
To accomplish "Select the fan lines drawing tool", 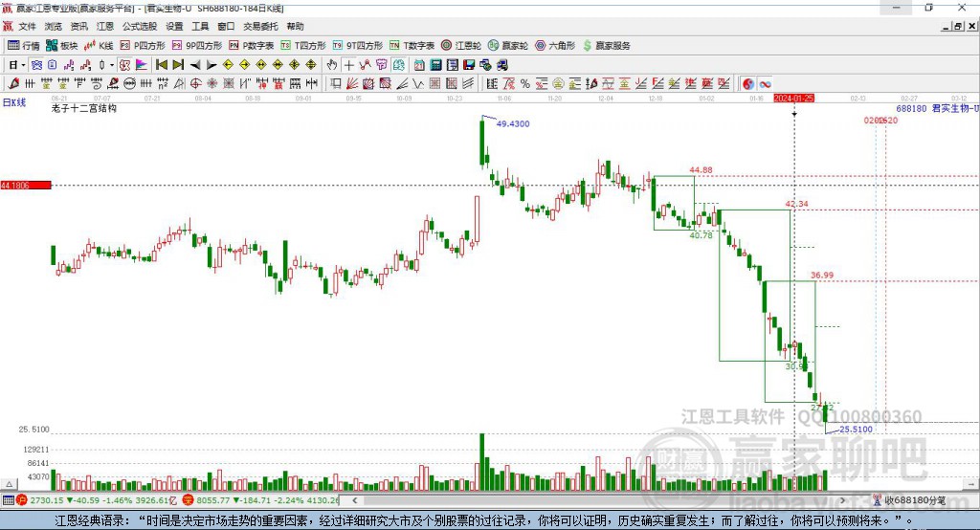I will pyautogui.click(x=352, y=84).
